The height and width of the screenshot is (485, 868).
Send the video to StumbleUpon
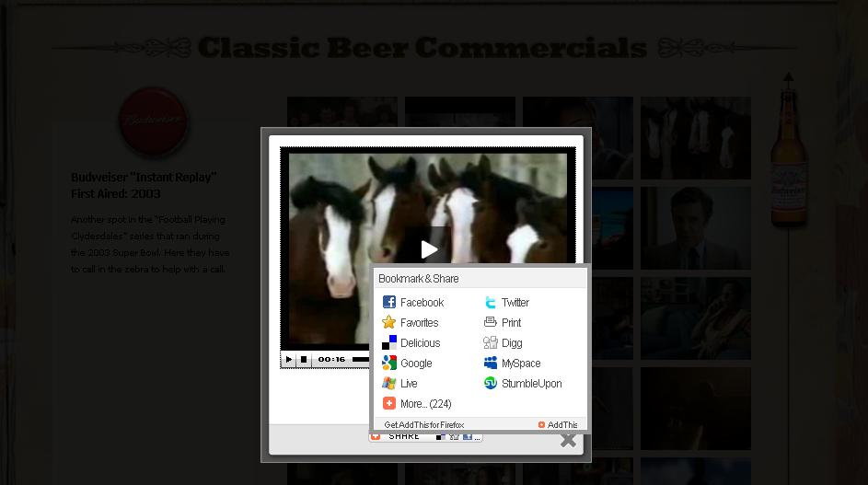[523, 383]
